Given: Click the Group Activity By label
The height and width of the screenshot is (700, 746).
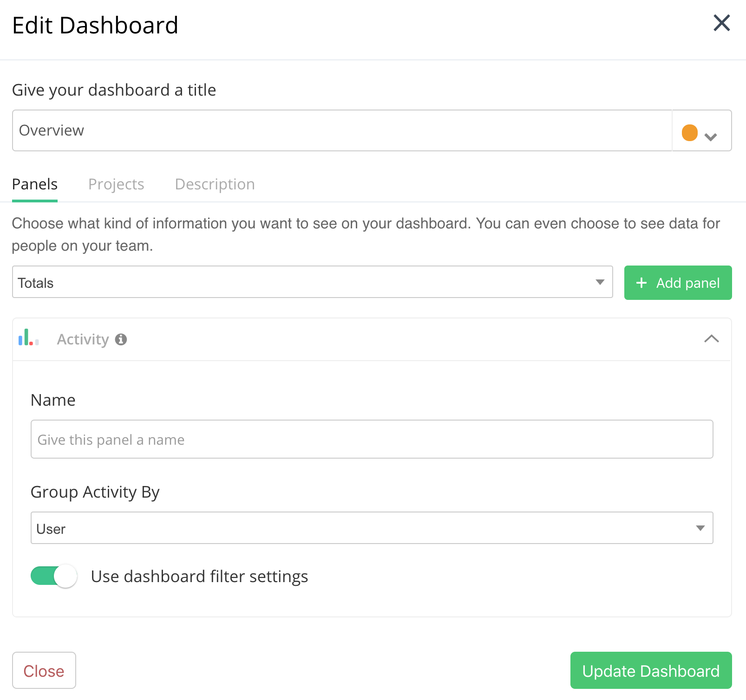Looking at the screenshot, I should [95, 492].
